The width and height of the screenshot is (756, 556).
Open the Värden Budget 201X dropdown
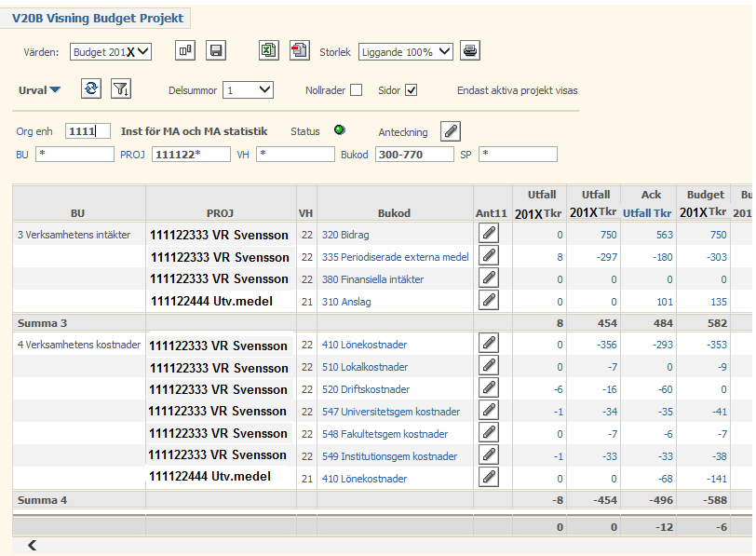pos(111,51)
